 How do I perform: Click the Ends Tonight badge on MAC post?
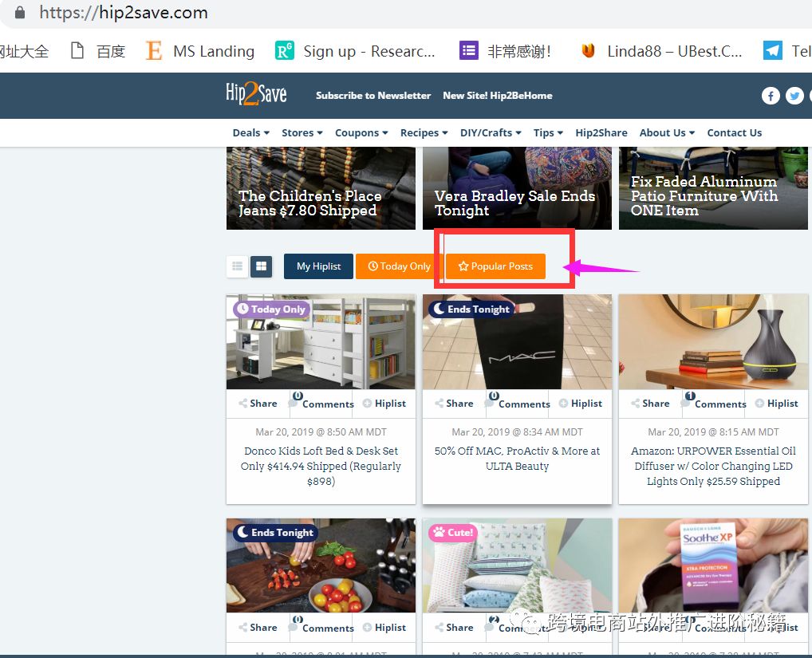pyautogui.click(x=471, y=309)
